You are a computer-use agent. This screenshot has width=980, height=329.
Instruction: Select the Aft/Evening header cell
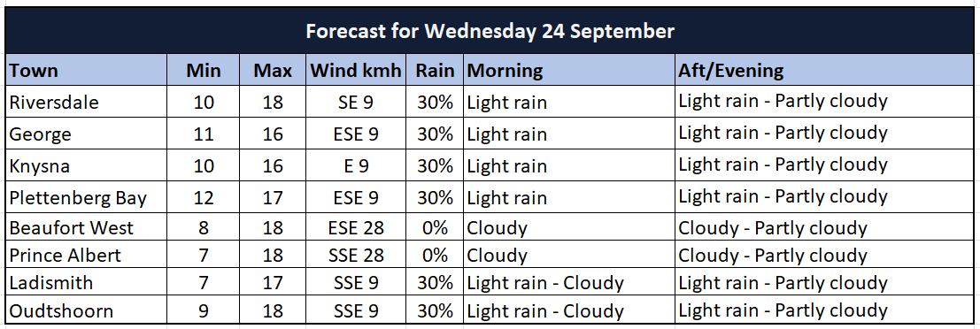click(x=825, y=71)
